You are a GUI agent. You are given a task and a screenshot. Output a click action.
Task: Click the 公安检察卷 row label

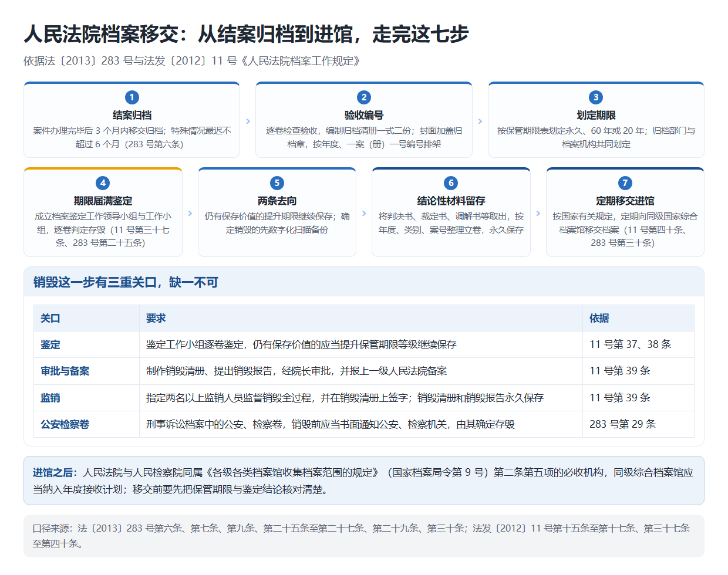(x=65, y=424)
